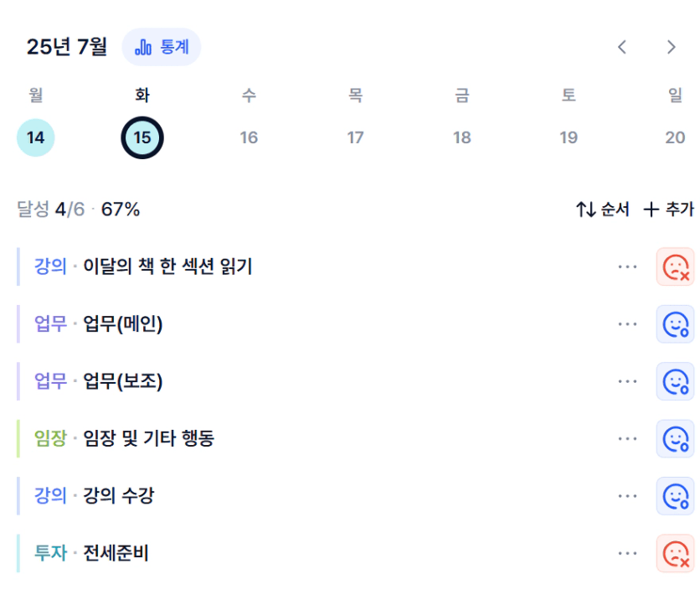Toggle sad face status for 이달의 책 한 섹션 읽기
700x605 pixels.
pyautogui.click(x=675, y=266)
